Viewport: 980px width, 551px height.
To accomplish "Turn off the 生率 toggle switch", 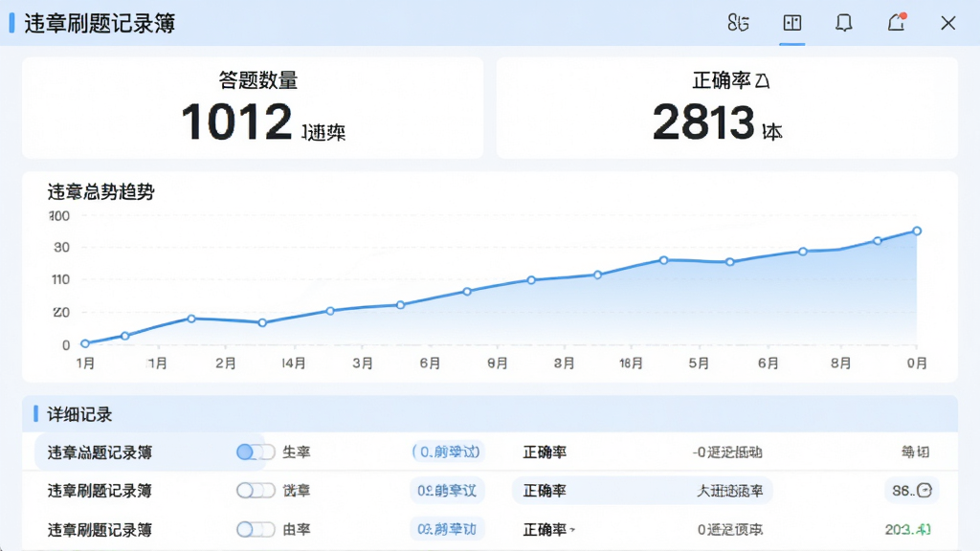I will tap(256, 452).
